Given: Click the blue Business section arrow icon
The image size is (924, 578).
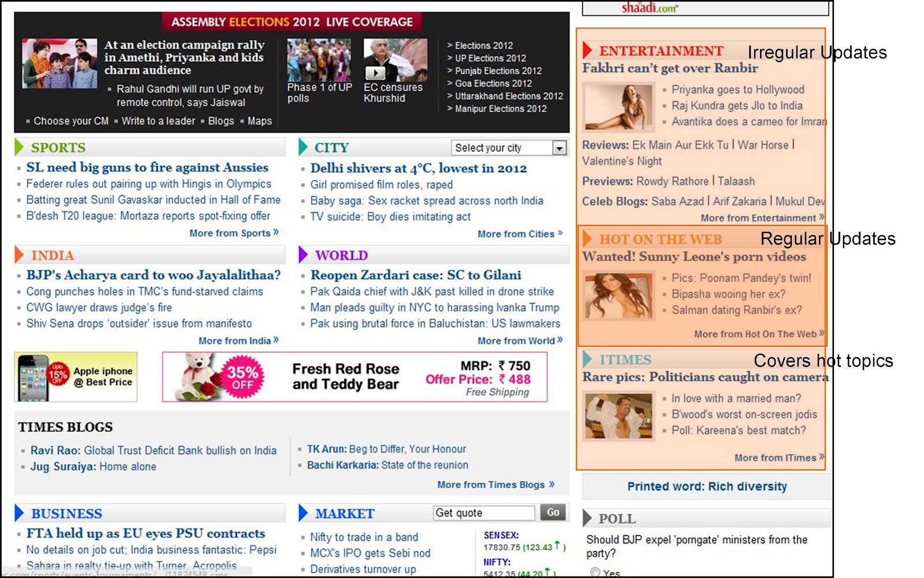Looking at the screenshot, I should tap(19, 513).
